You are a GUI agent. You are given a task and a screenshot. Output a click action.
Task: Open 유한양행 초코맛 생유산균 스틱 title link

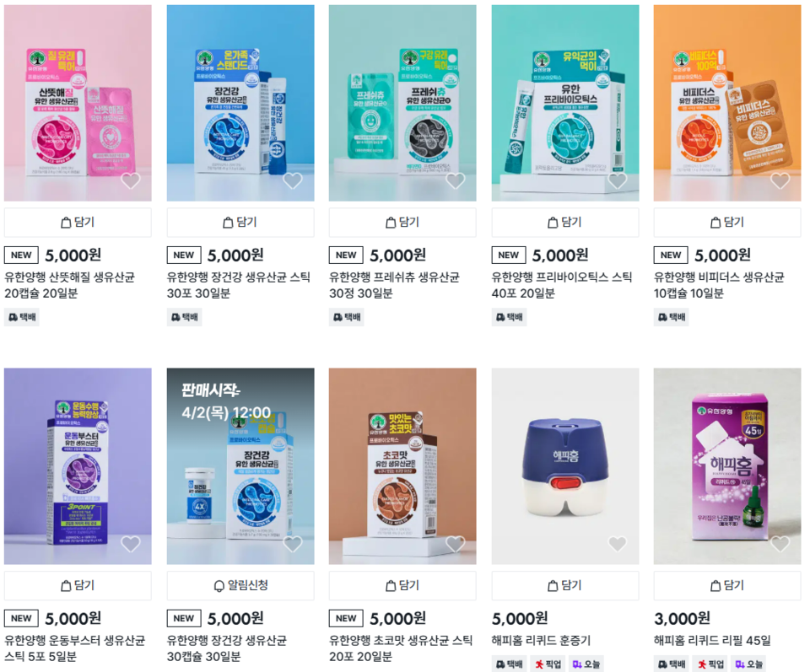click(401, 648)
